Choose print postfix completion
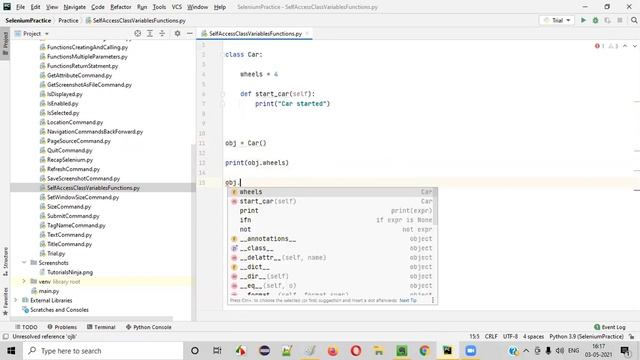 [331, 211]
